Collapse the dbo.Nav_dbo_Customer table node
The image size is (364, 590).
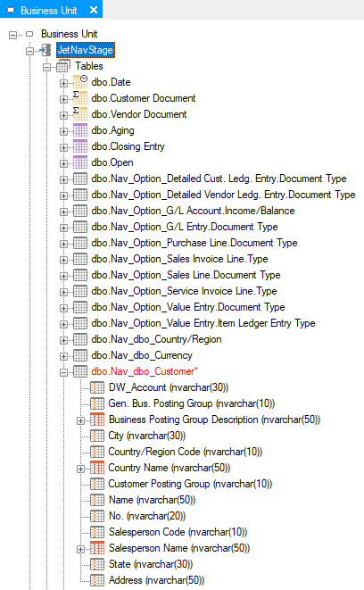click(63, 372)
